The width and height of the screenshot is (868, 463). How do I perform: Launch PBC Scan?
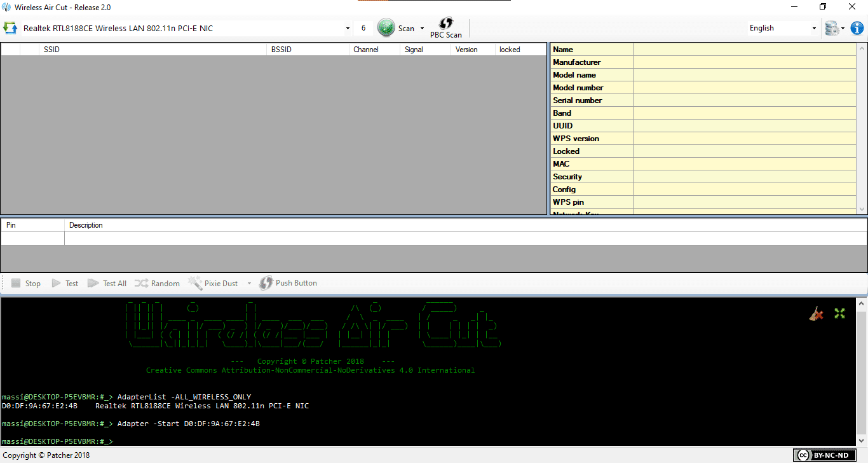(446, 28)
